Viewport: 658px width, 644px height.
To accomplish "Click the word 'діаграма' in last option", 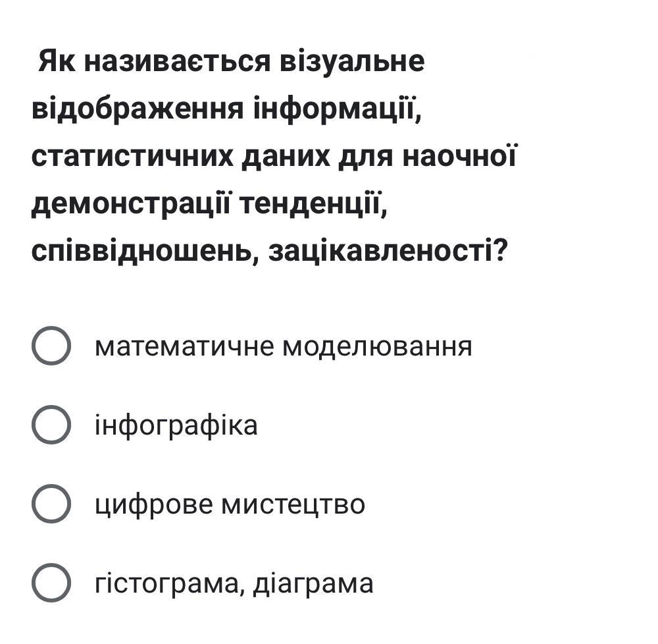I will [313, 584].
